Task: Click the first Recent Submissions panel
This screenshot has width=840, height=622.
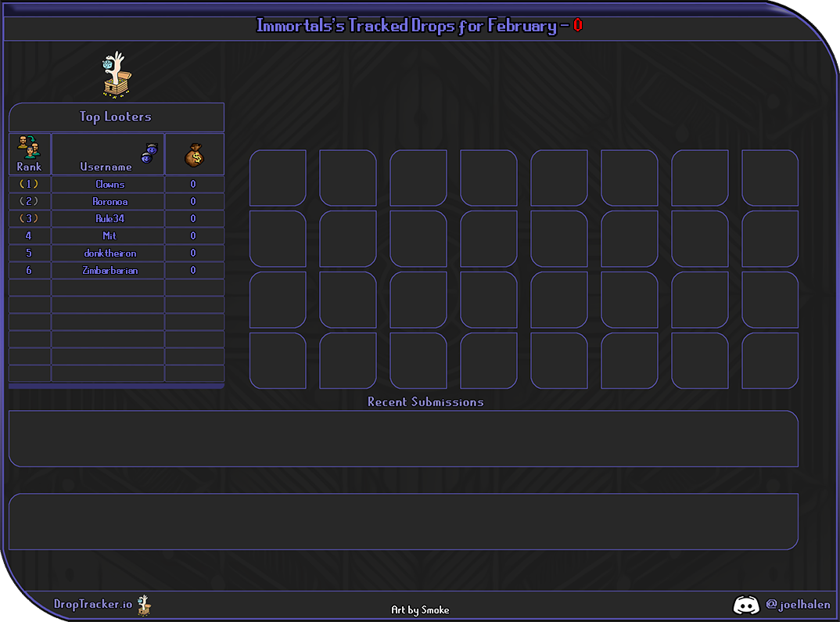Action: (x=403, y=439)
